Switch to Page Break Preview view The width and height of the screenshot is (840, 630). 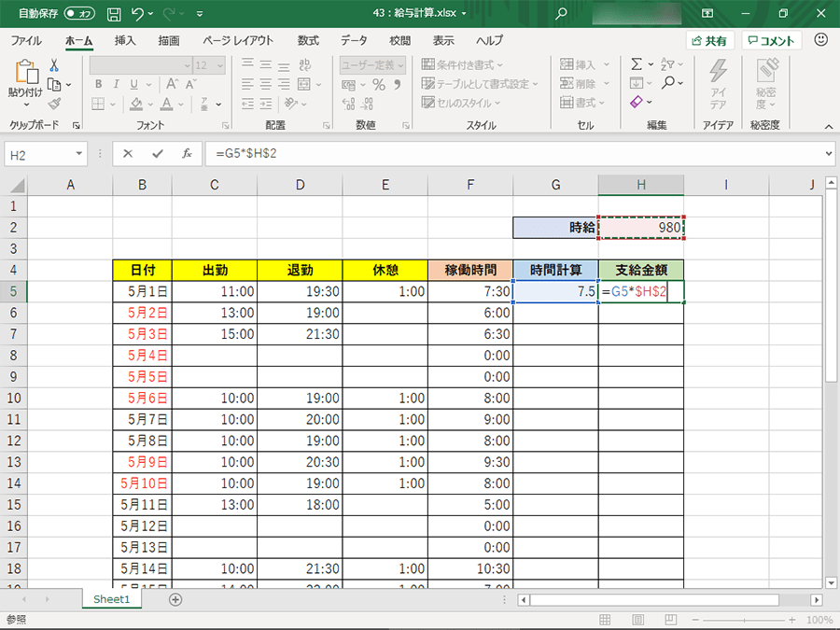[x=670, y=620]
